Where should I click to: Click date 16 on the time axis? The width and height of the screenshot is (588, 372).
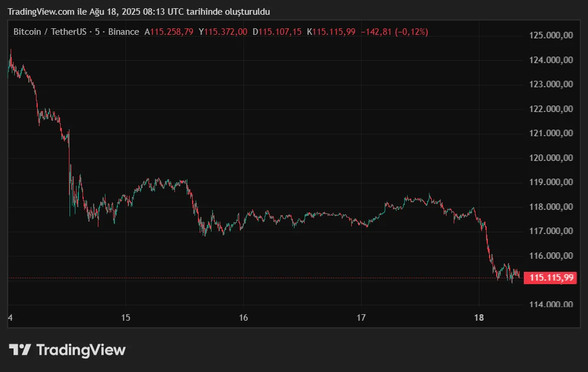point(243,318)
